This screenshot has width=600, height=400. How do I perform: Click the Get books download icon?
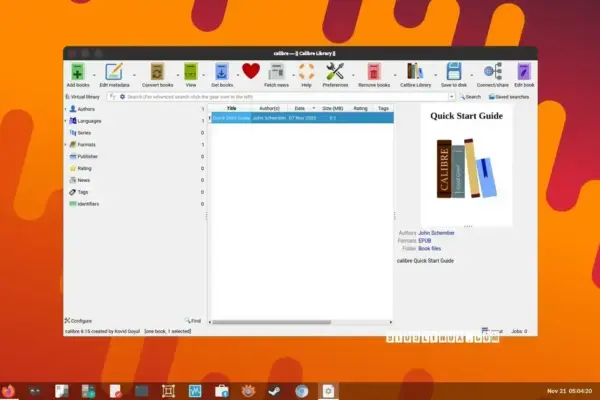222,72
